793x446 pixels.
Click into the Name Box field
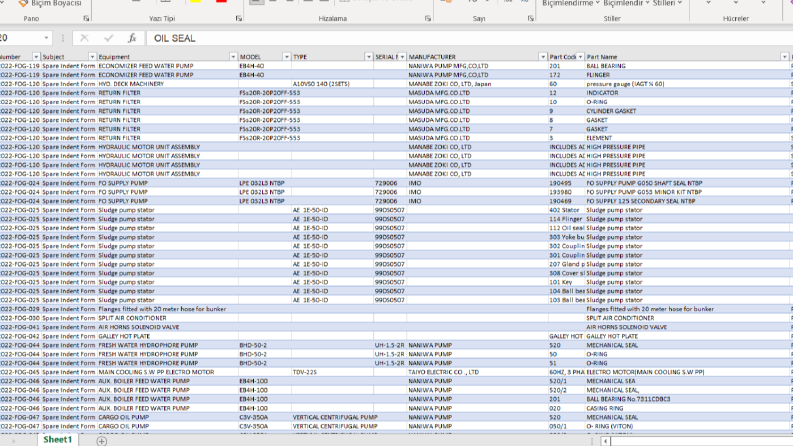pyautogui.click(x=20, y=38)
